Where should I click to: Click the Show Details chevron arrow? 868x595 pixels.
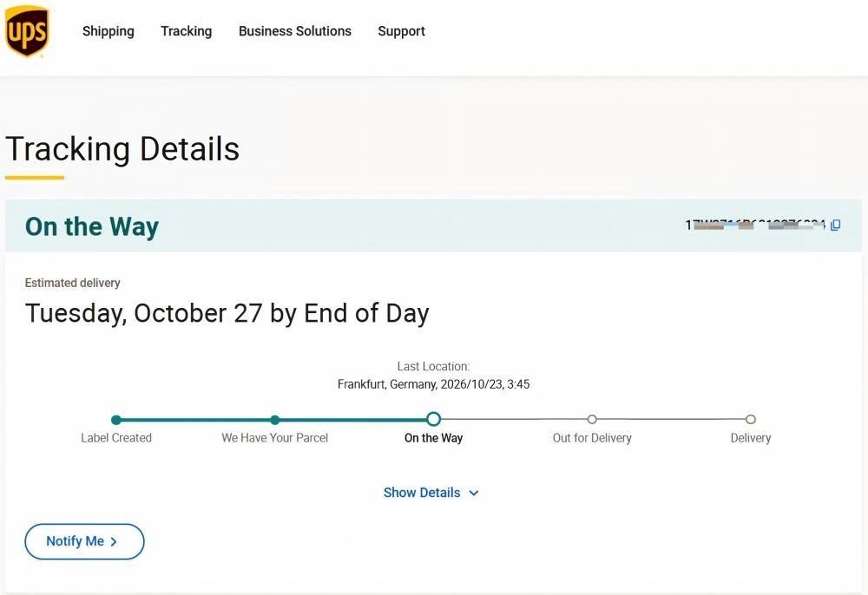pyautogui.click(x=474, y=493)
